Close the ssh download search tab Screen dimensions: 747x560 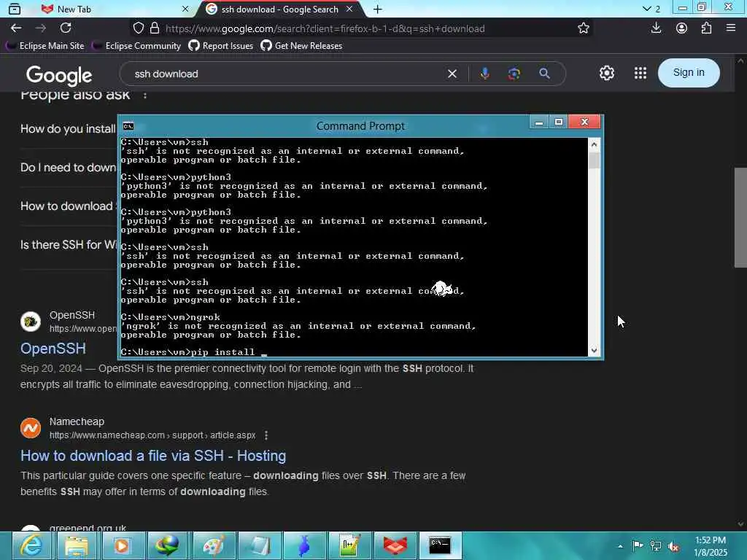point(349,9)
